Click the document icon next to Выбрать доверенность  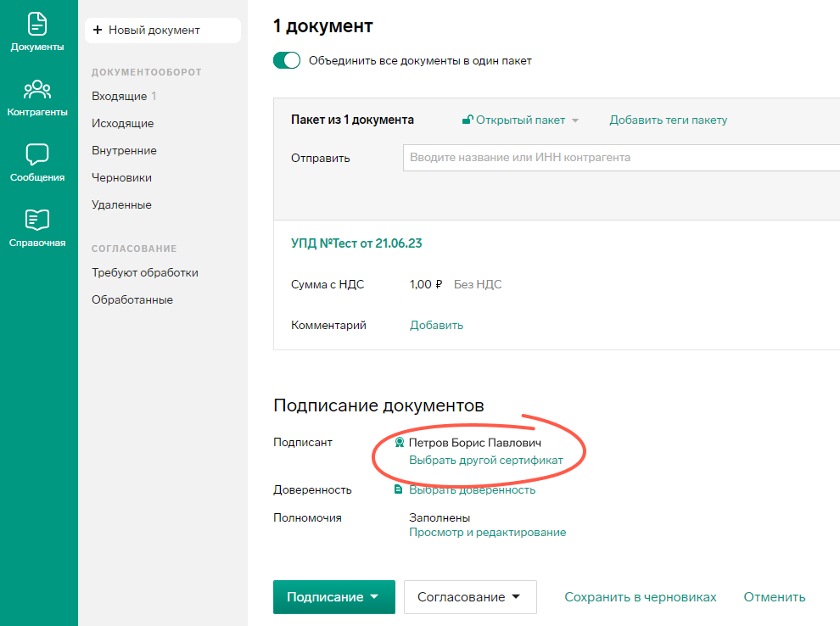(x=398, y=489)
